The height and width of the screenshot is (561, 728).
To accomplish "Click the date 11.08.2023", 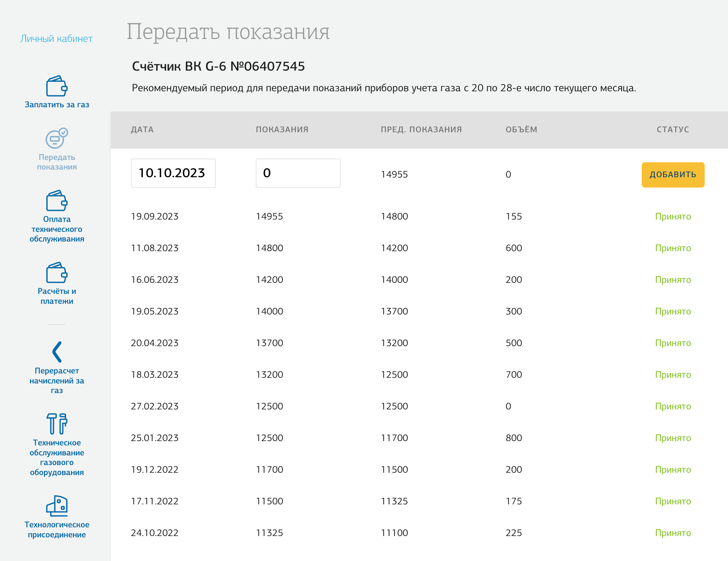I will tap(155, 248).
